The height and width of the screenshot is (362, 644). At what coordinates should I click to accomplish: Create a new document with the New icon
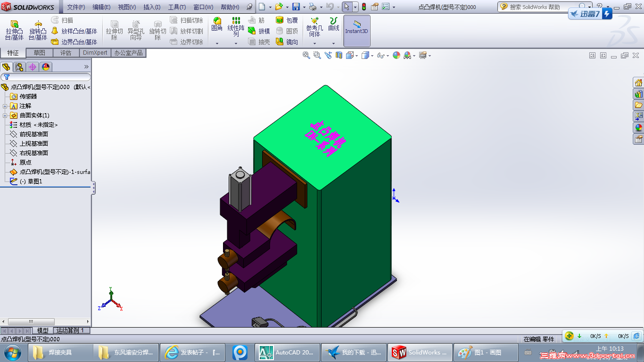(262, 7)
